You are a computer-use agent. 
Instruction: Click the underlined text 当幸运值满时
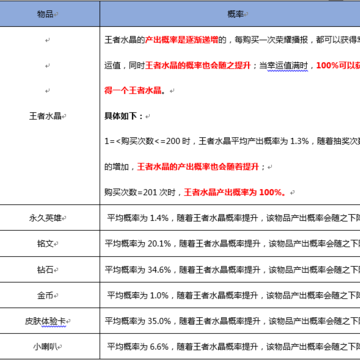284,65
